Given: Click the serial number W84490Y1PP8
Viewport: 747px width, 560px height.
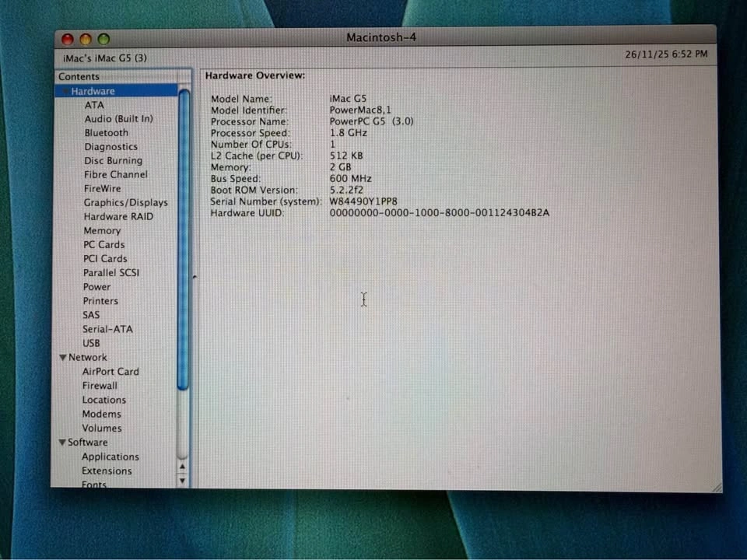Looking at the screenshot, I should pos(363,201).
